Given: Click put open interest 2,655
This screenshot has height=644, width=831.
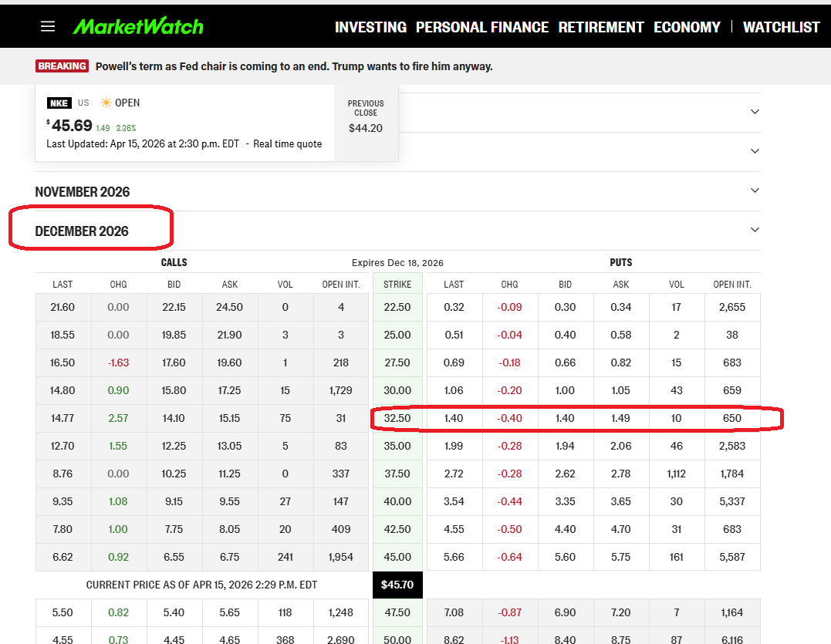Looking at the screenshot, I should click(x=732, y=307).
